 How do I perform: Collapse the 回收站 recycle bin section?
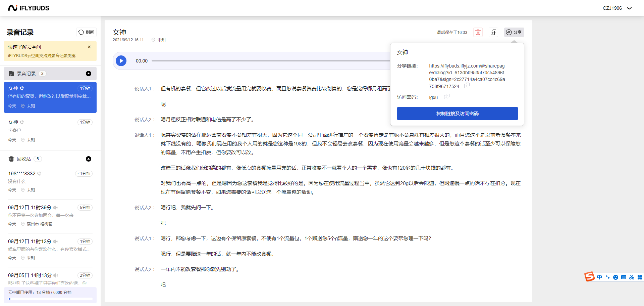[x=89, y=159]
